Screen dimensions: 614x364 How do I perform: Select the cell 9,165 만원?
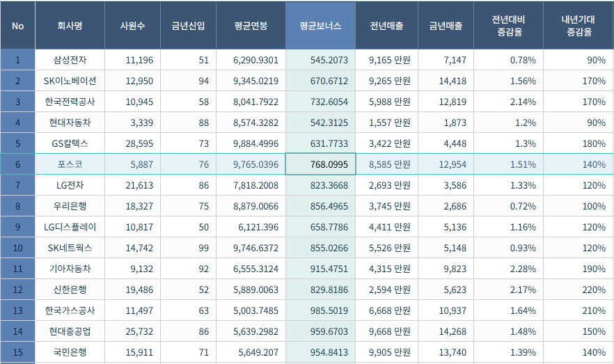coord(386,60)
